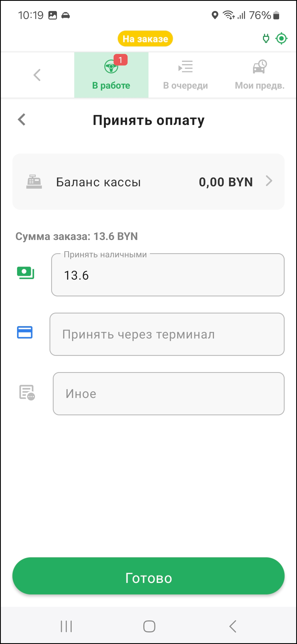
Task: Click the Принять через терминал field
Action: [167, 334]
